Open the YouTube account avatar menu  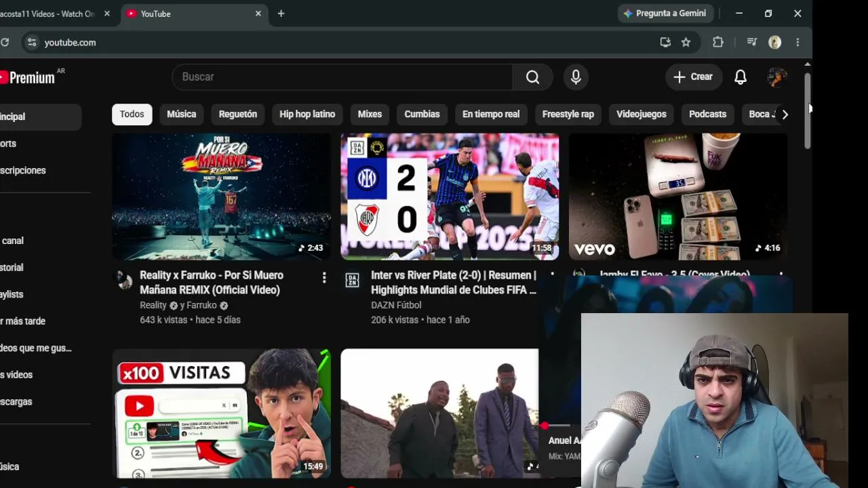click(777, 77)
